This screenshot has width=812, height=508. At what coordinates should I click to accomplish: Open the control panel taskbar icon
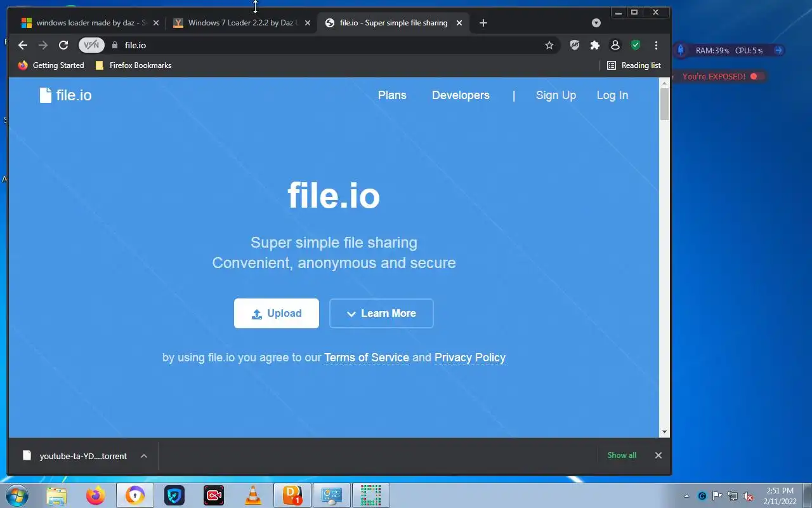coord(332,495)
